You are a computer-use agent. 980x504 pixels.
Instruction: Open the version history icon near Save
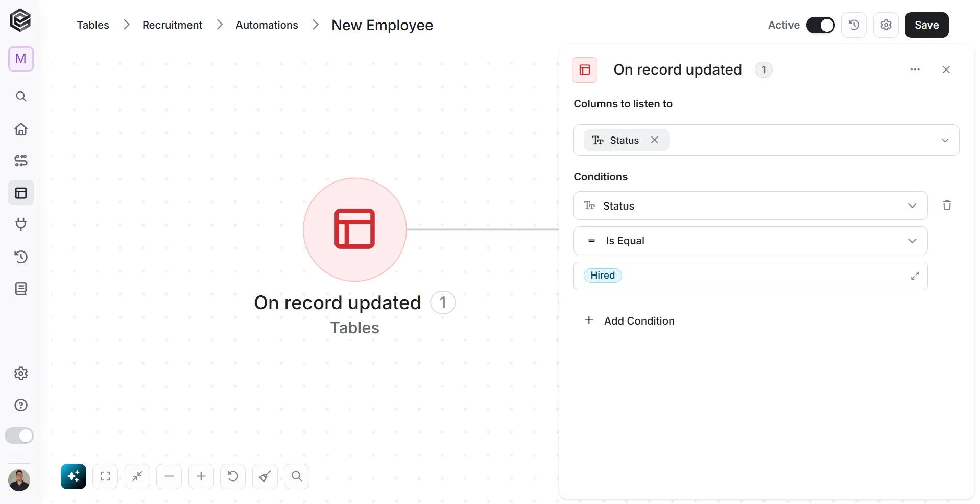coord(854,25)
